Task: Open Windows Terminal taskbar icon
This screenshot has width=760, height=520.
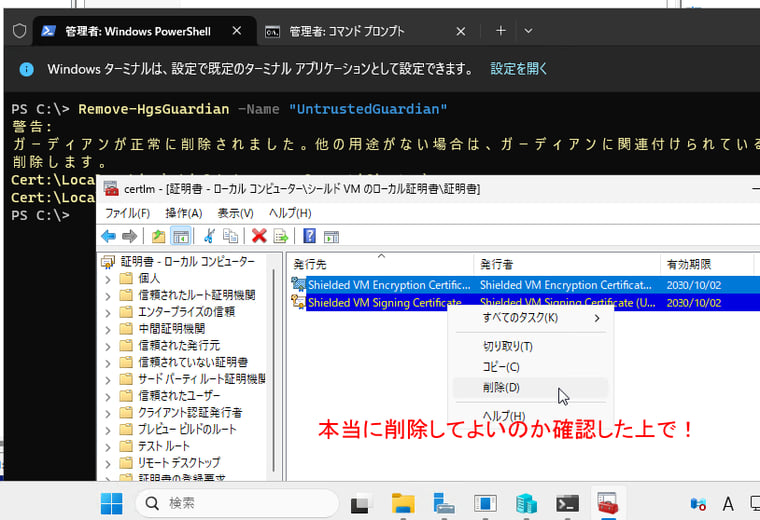Action: click(x=567, y=504)
